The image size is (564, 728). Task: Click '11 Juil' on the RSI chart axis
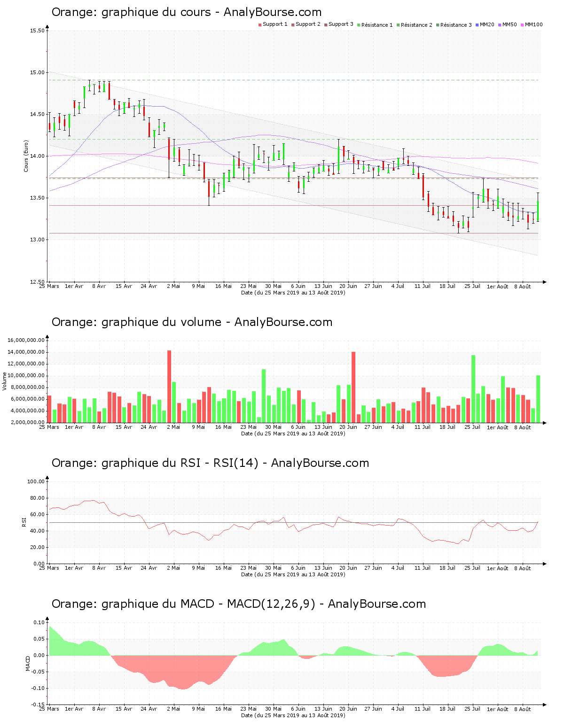(x=423, y=568)
